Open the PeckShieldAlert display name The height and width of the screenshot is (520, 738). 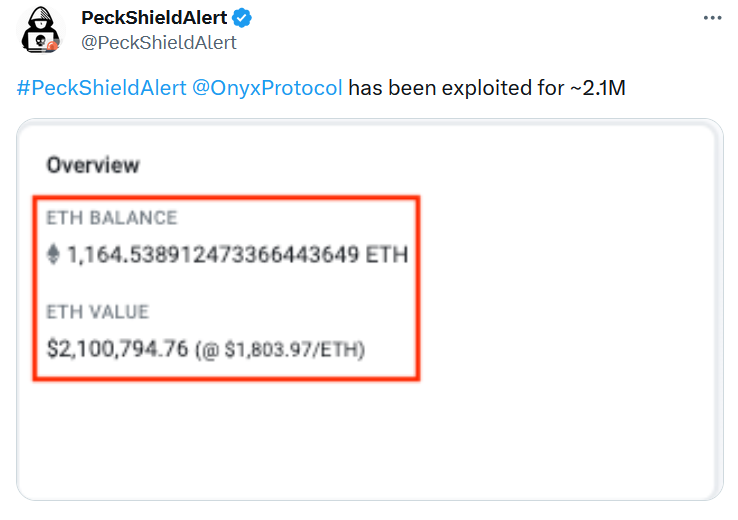[154, 18]
